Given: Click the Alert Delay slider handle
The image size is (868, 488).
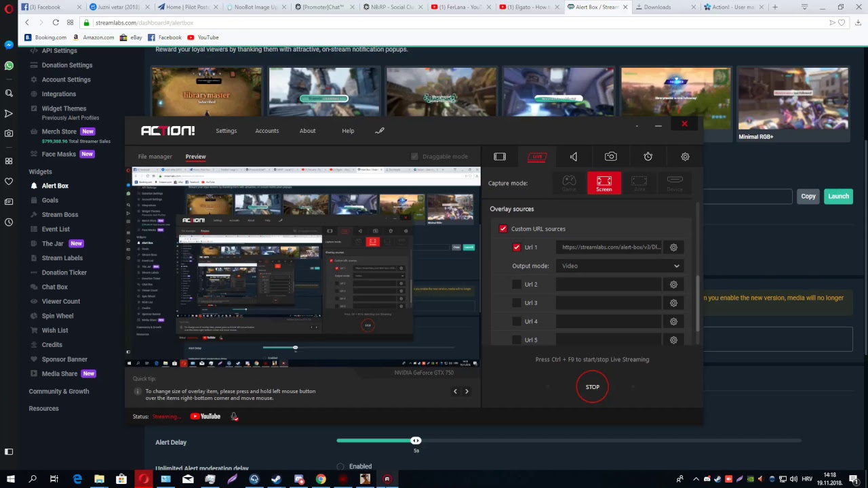Looking at the screenshot, I should 416,441.
